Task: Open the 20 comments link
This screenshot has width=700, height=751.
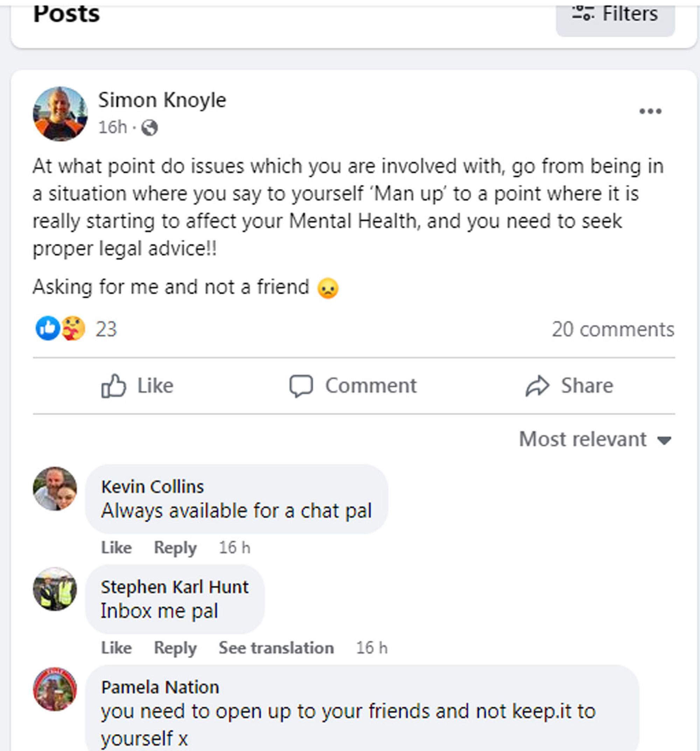Action: pos(613,329)
